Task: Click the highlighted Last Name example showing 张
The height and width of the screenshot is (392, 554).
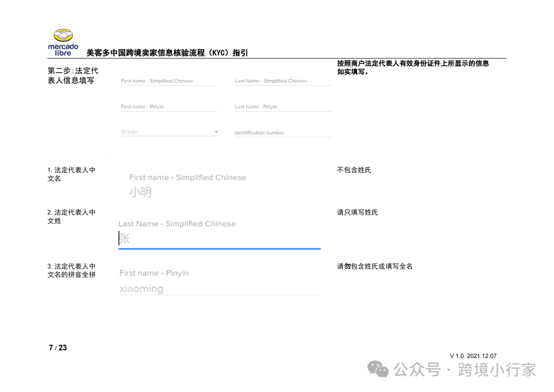Action: (x=126, y=237)
